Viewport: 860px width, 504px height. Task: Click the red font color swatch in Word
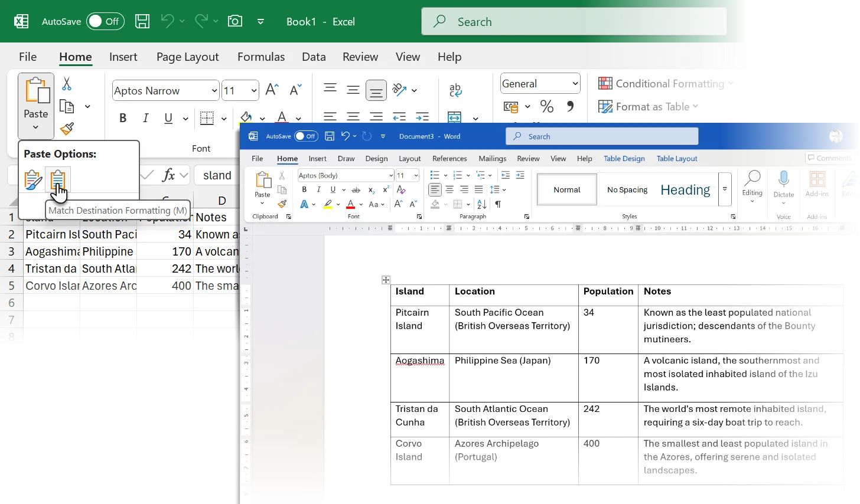[x=351, y=204]
